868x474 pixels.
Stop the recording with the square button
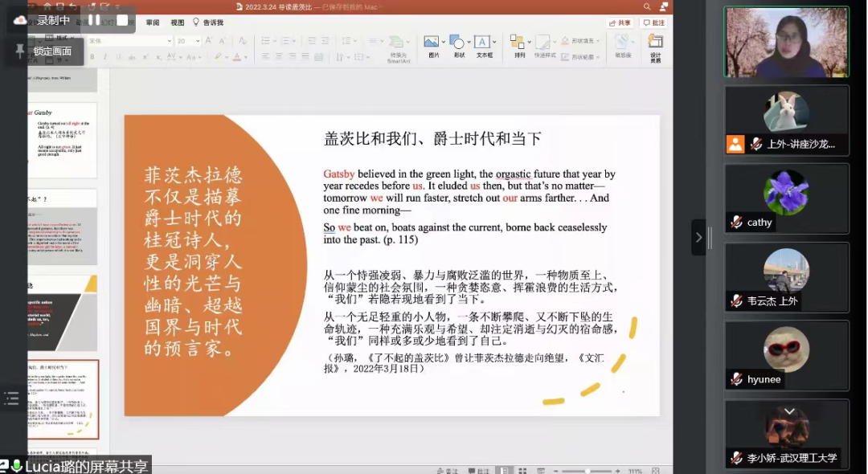click(122, 20)
